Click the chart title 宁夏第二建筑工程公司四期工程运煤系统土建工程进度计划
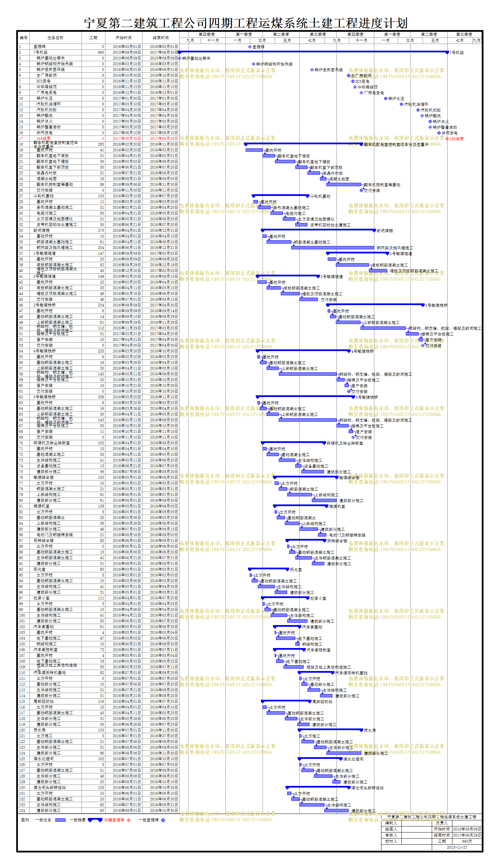The width and height of the screenshot is (499, 868). 246,23
